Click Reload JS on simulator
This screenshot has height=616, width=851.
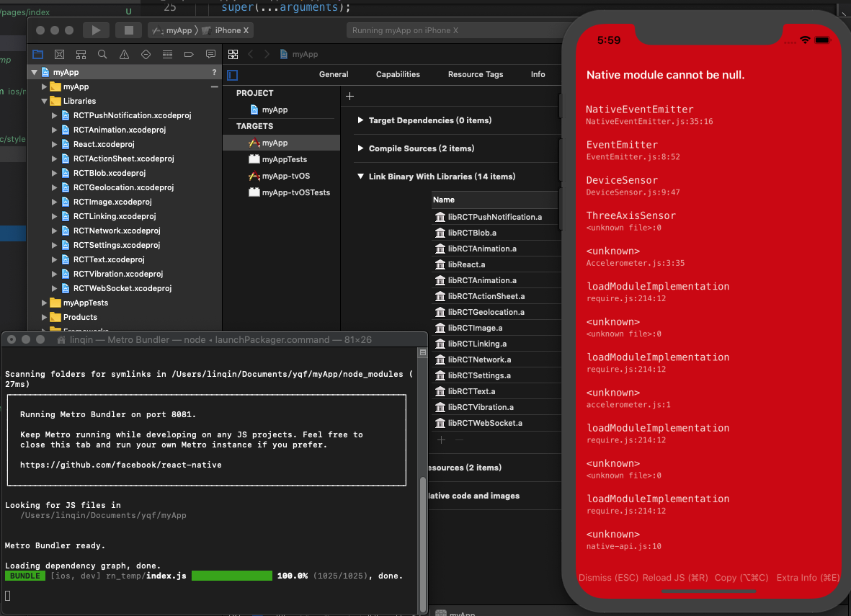click(x=675, y=578)
